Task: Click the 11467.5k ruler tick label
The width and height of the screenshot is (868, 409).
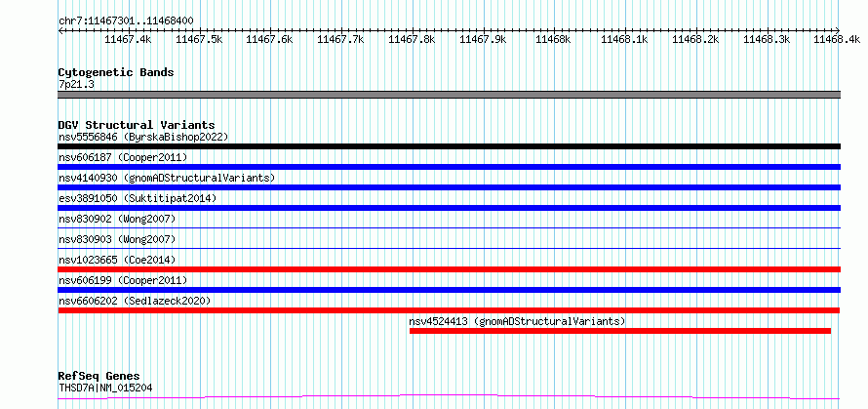Action: point(199,39)
